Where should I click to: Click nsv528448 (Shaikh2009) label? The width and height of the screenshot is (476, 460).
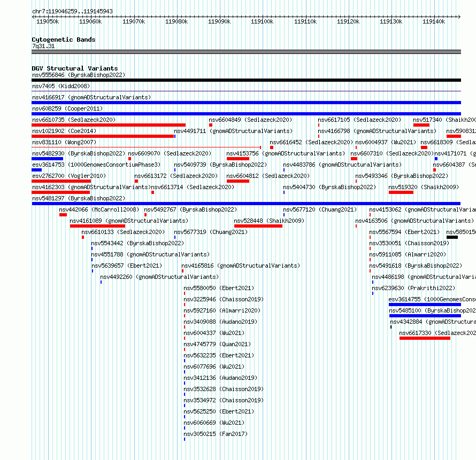point(269,221)
